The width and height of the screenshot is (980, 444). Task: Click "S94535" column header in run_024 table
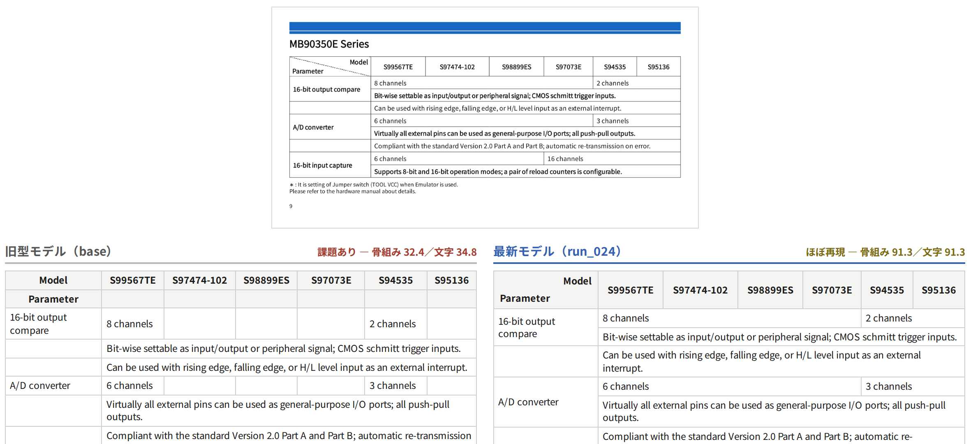point(887,290)
